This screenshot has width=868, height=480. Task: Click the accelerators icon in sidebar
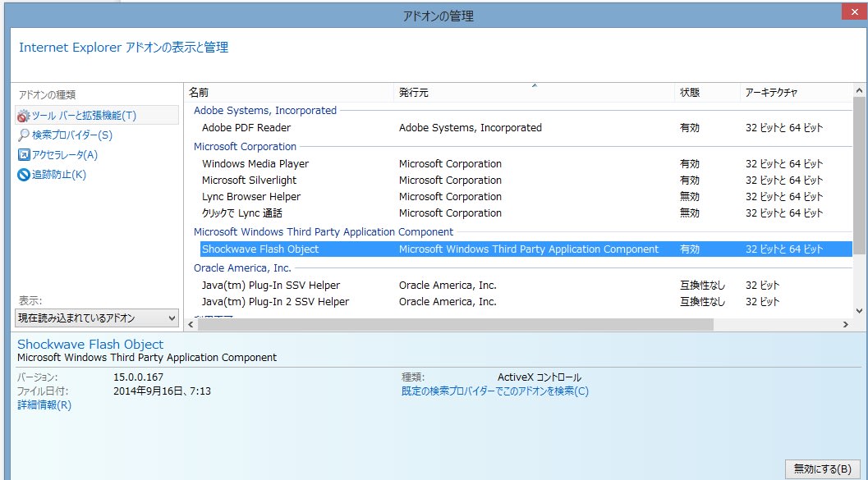pos(23,155)
